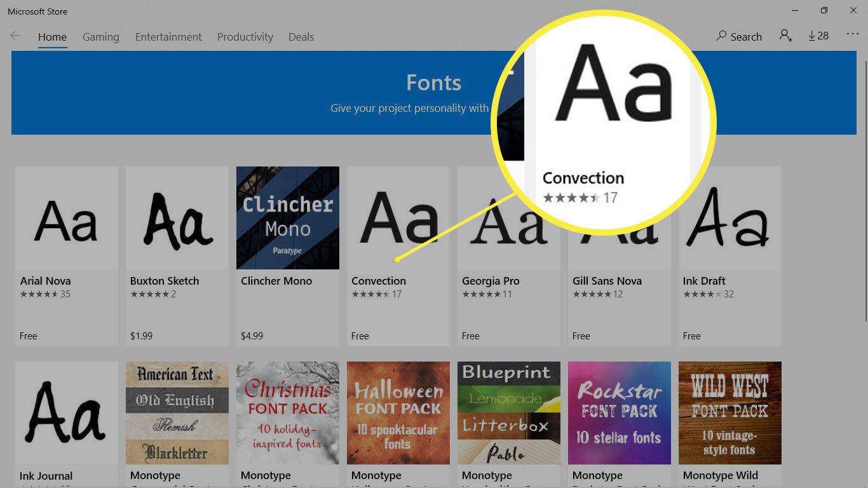Open the Clincher Mono font image
The height and width of the screenshot is (488, 868).
coord(288,218)
